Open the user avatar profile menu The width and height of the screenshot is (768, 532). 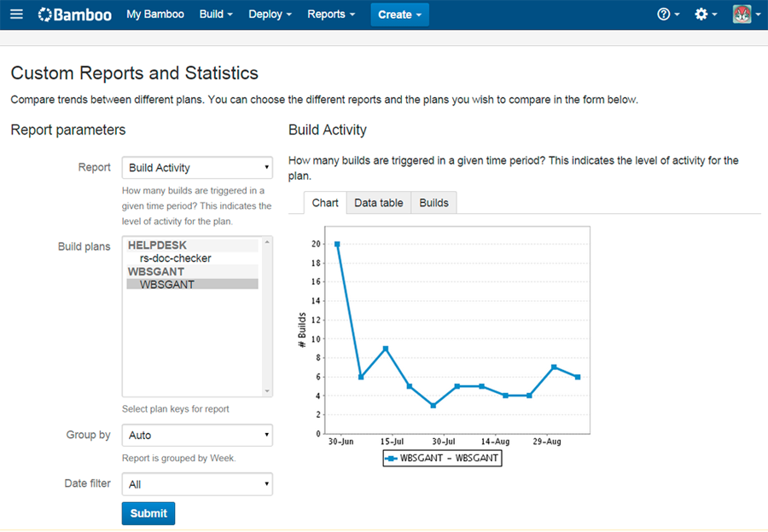coord(747,14)
